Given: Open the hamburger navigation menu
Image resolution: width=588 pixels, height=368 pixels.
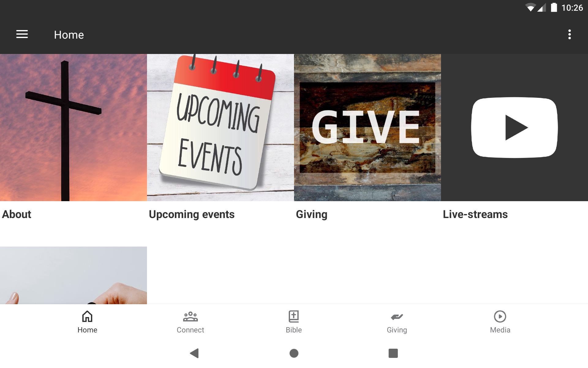Looking at the screenshot, I should pos(22,34).
